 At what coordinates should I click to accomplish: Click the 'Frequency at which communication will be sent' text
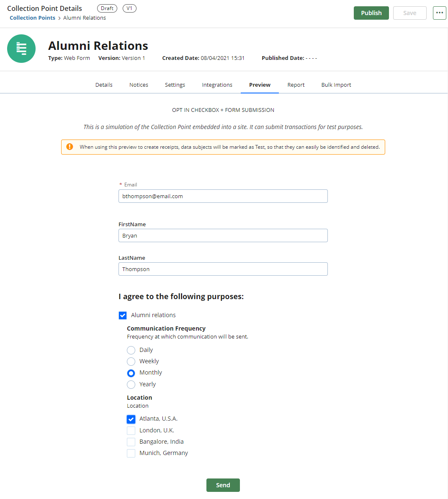click(x=187, y=337)
